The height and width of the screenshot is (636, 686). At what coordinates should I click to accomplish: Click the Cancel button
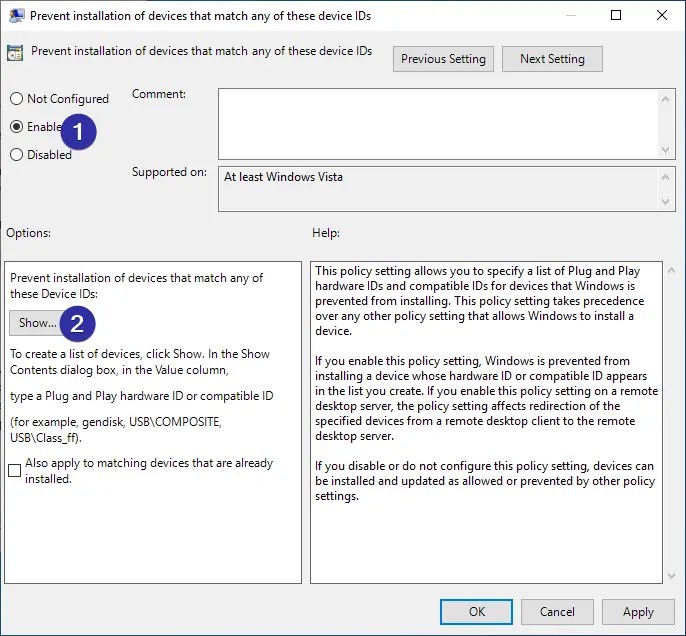(x=557, y=612)
